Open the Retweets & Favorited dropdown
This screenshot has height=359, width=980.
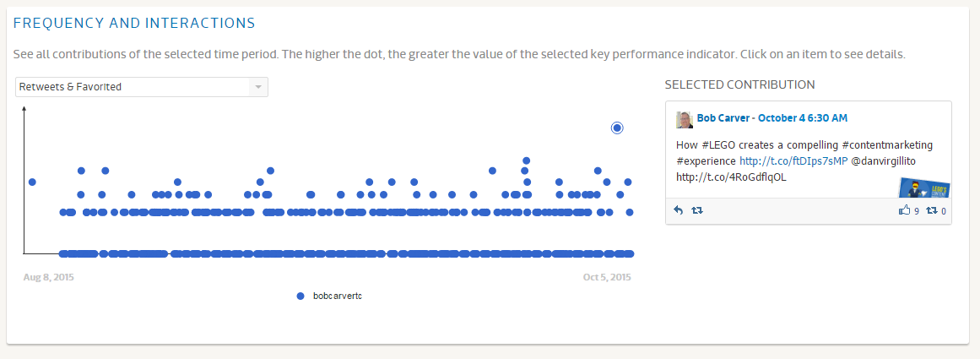142,87
